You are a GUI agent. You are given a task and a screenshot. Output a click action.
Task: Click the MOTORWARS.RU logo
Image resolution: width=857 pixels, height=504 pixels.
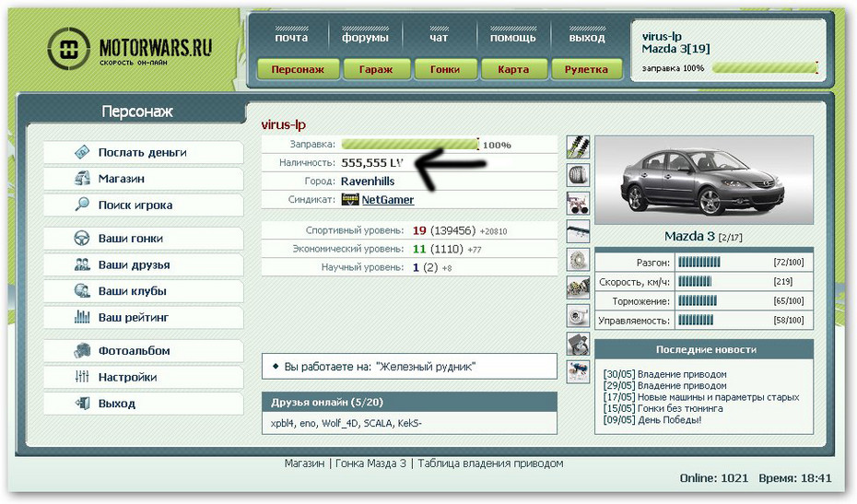[130, 49]
